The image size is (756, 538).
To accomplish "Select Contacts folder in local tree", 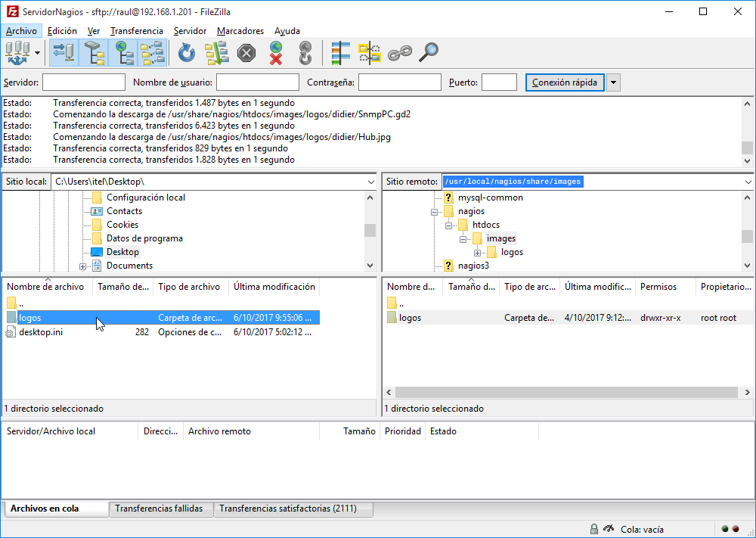I will click(125, 211).
